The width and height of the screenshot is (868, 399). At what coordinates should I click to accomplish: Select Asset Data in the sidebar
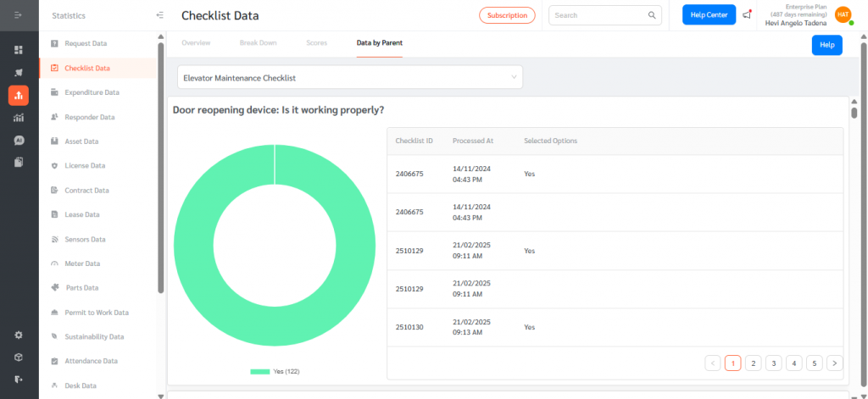tap(81, 141)
